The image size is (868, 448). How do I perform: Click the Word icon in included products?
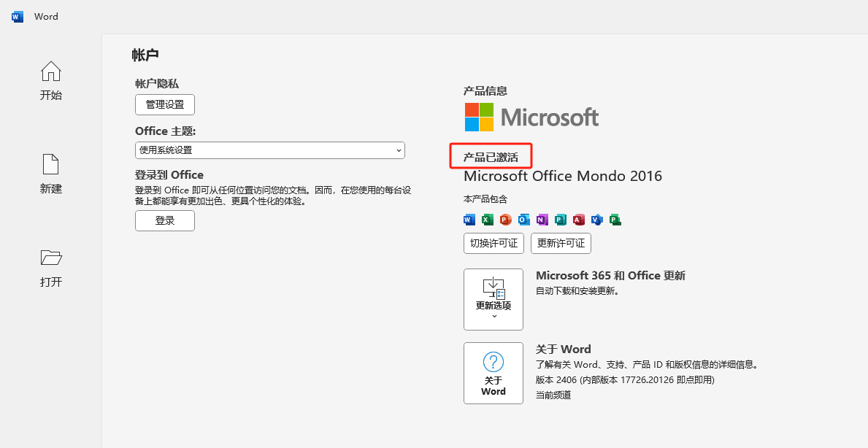469,220
